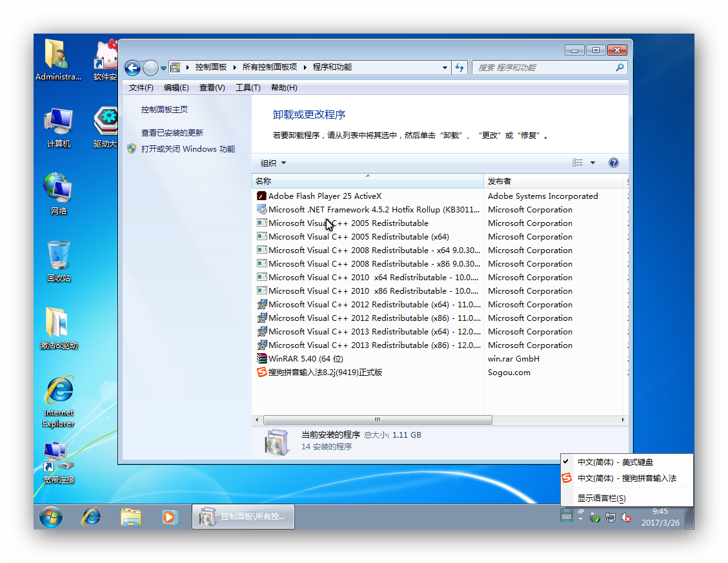The width and height of the screenshot is (728, 563).
Task: Sort by the 发布者 column header
Action: click(555, 181)
